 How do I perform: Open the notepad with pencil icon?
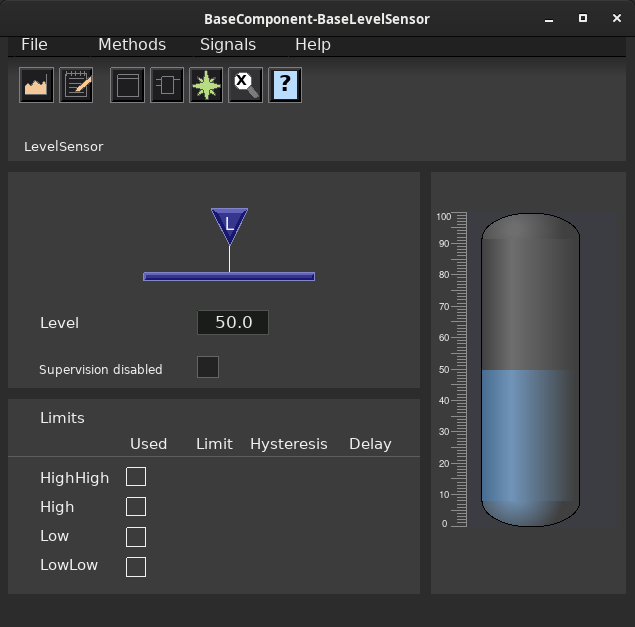[x=76, y=85]
